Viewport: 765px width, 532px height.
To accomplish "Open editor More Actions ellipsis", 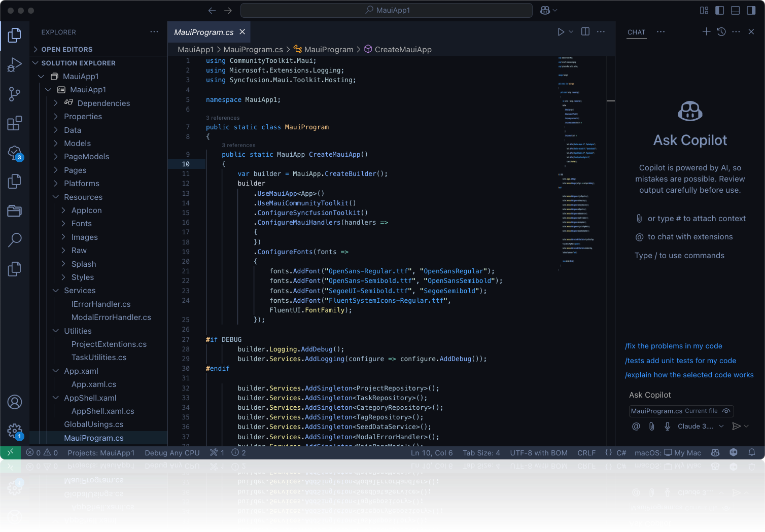I will point(601,32).
